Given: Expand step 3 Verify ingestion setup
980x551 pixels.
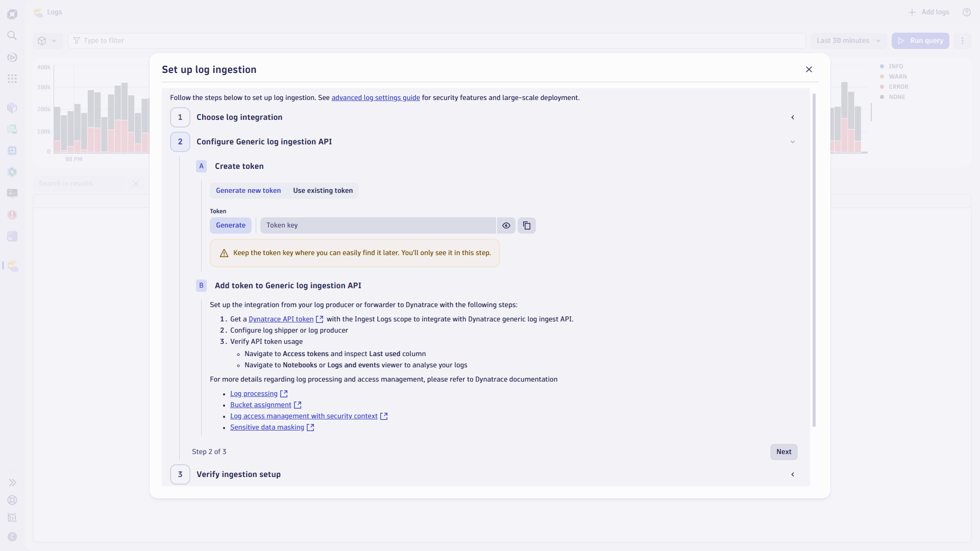Looking at the screenshot, I should (x=793, y=474).
